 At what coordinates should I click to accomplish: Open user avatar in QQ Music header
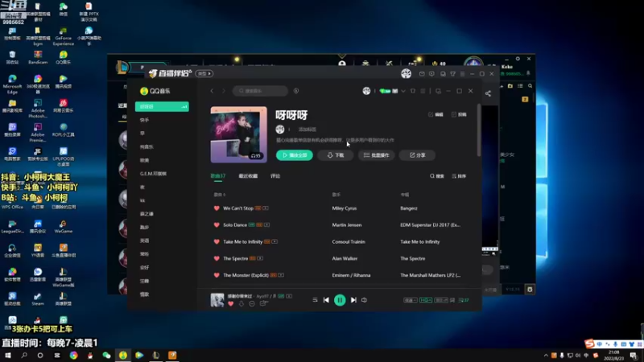366,91
